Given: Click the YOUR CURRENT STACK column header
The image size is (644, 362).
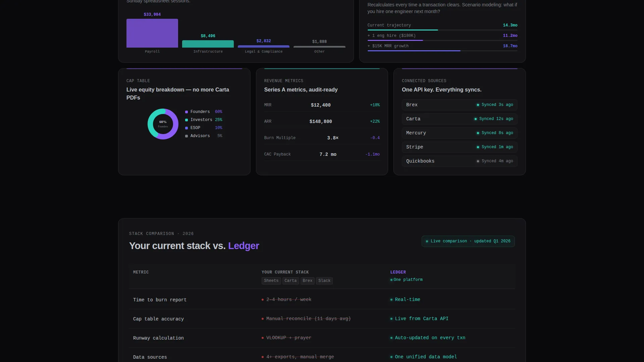Looking at the screenshot, I should click(x=285, y=272).
